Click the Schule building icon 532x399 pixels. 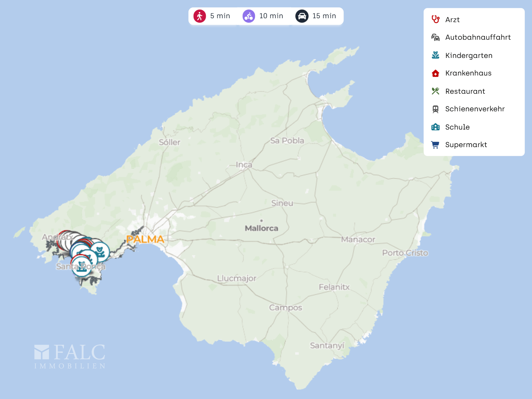coord(435,127)
